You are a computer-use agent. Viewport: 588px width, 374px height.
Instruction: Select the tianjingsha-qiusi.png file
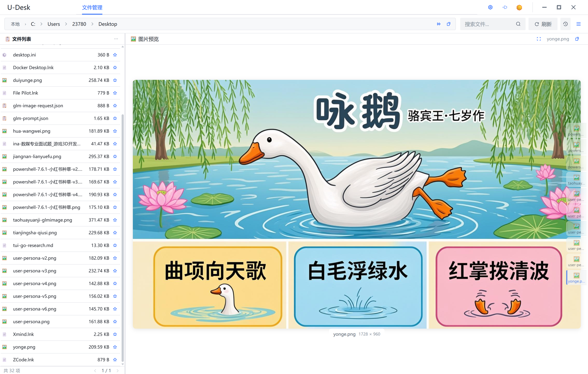point(60,232)
